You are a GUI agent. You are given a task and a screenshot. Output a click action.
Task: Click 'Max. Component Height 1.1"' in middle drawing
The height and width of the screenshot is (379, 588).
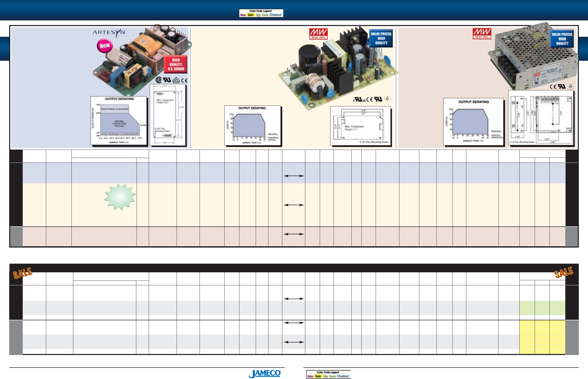tap(354, 128)
